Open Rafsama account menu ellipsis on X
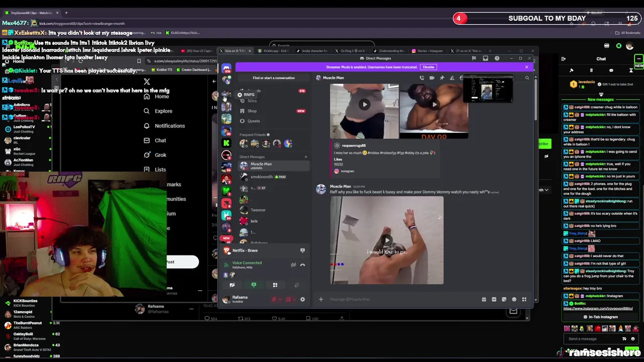This screenshot has width=644, height=362. tap(191, 309)
